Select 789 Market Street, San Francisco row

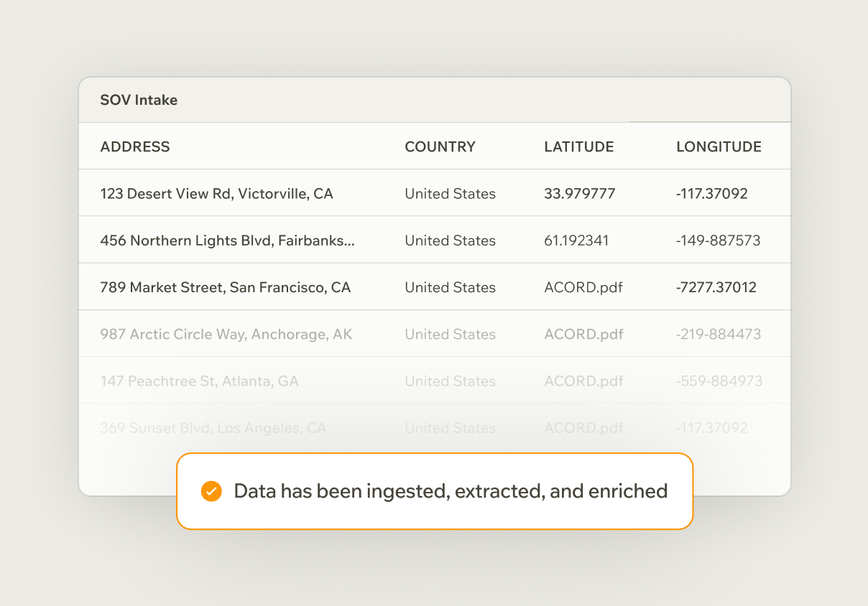225,288
